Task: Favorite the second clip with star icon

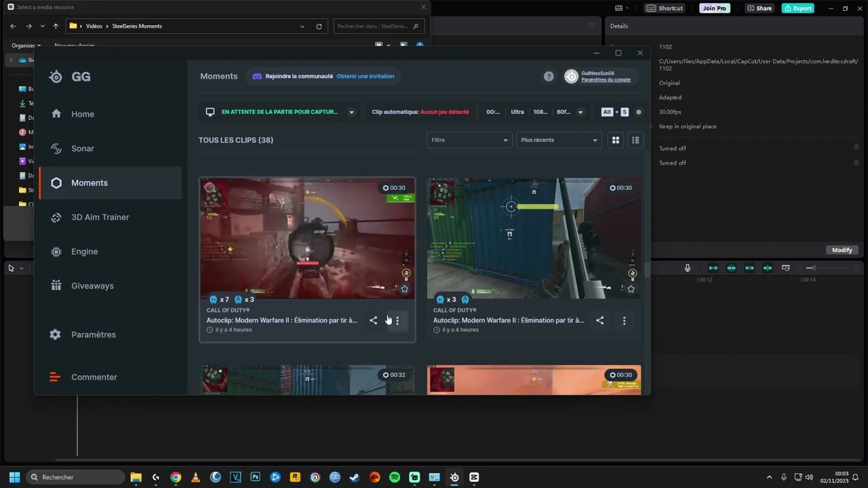Action: (x=631, y=289)
